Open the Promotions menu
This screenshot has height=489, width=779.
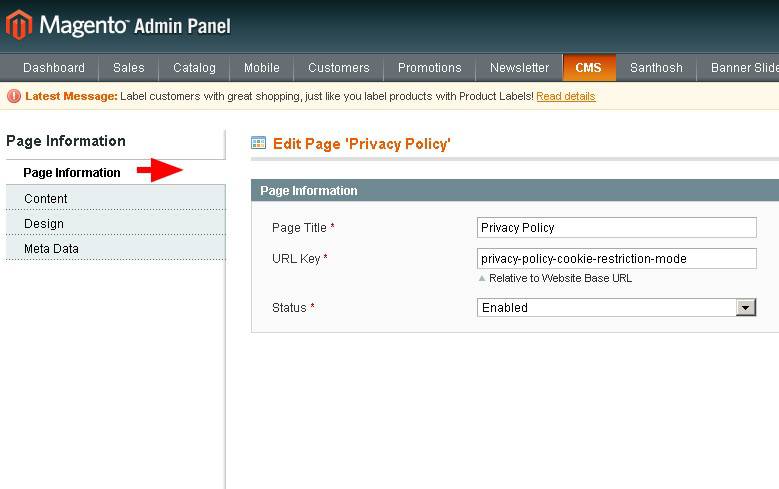pyautogui.click(x=430, y=68)
